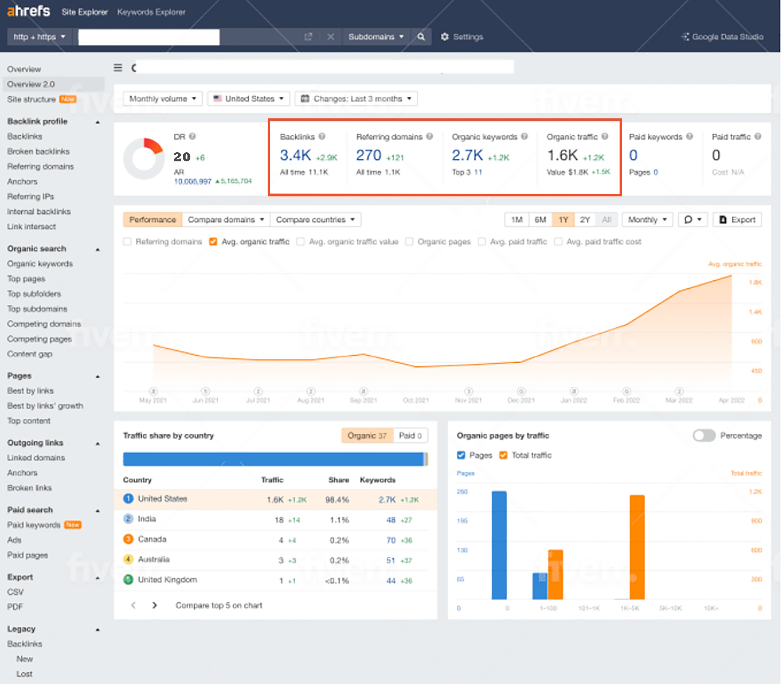
Task: Open the United States country dropdown
Action: (248, 98)
